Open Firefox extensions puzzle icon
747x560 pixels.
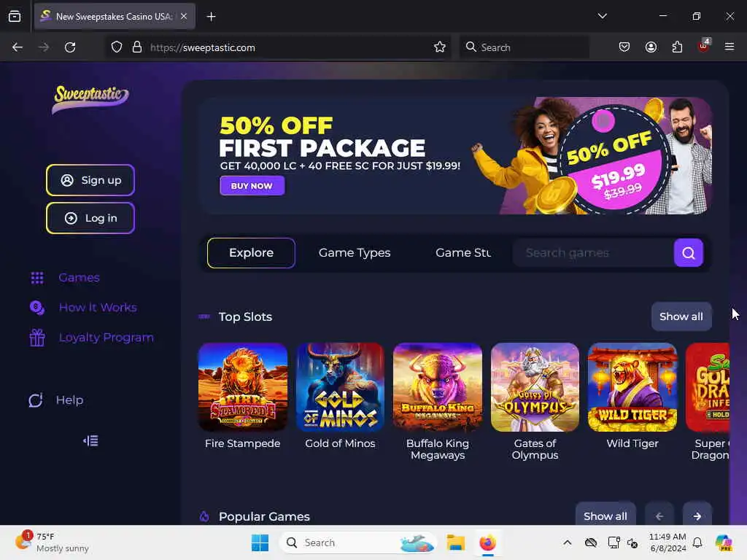677,47
